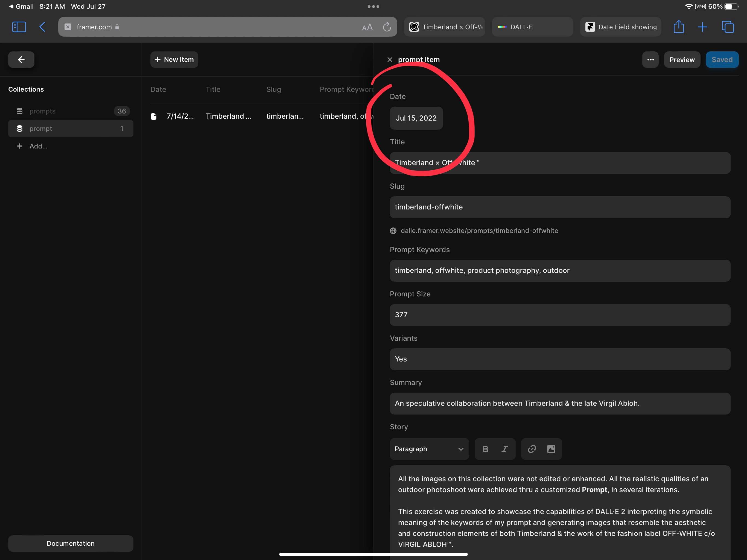This screenshot has height=560, width=747.
Task: Click the Date column header
Action: click(x=158, y=89)
